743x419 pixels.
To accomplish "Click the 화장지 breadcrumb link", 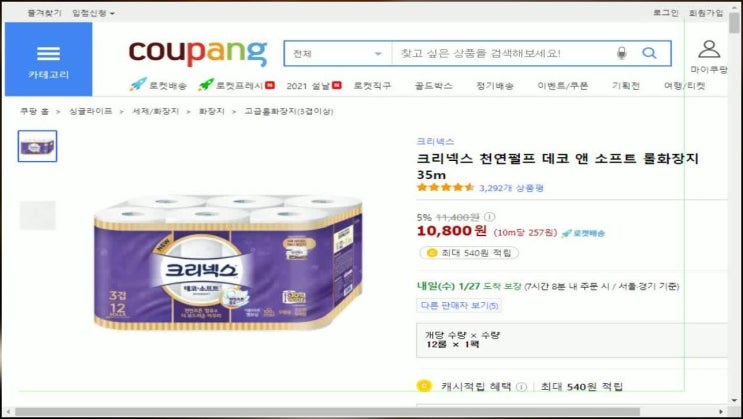I will (x=211, y=111).
